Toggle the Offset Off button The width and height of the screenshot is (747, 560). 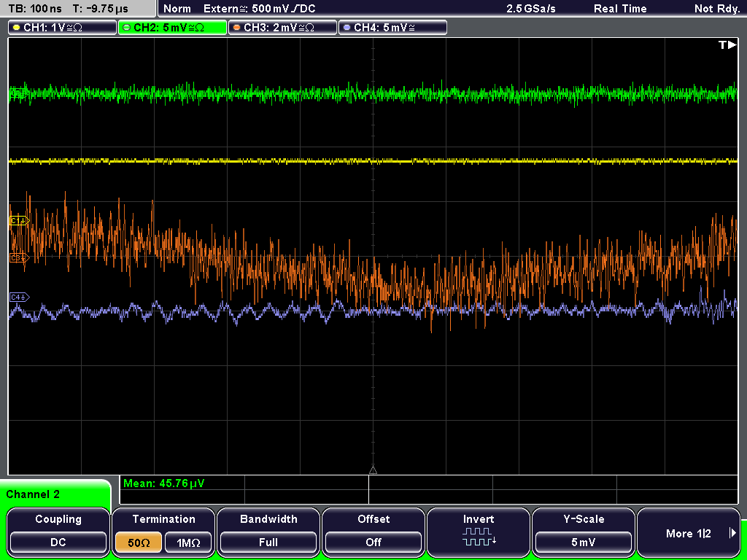[373, 532]
